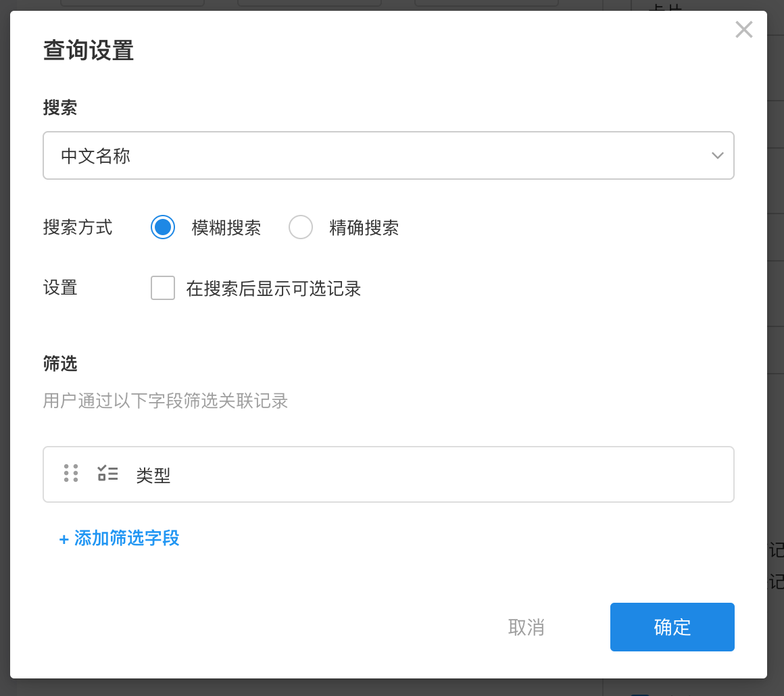The height and width of the screenshot is (696, 784).
Task: Click the 类型 filter field row
Action: pyautogui.click(x=406, y=474)
